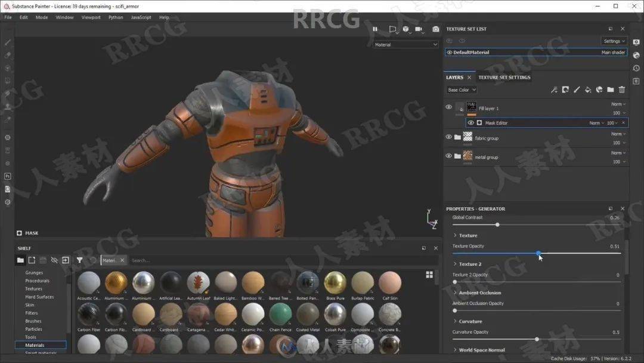Switch to Texture Set Settings tab
The image size is (644, 363).
click(x=504, y=78)
